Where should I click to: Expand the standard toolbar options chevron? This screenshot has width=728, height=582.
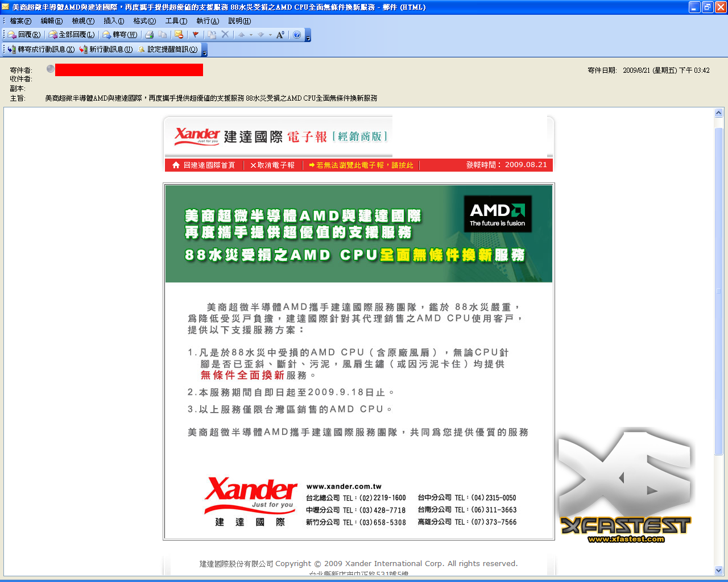(x=308, y=35)
